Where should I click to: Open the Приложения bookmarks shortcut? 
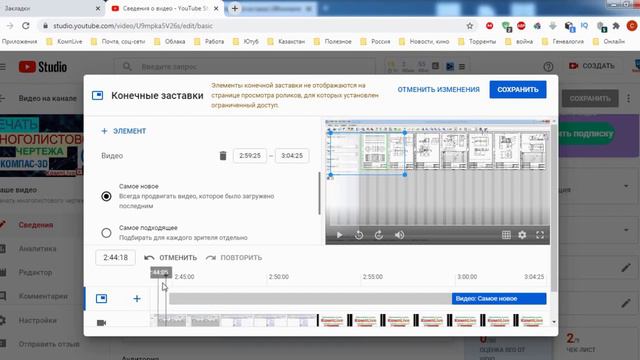[x=19, y=41]
